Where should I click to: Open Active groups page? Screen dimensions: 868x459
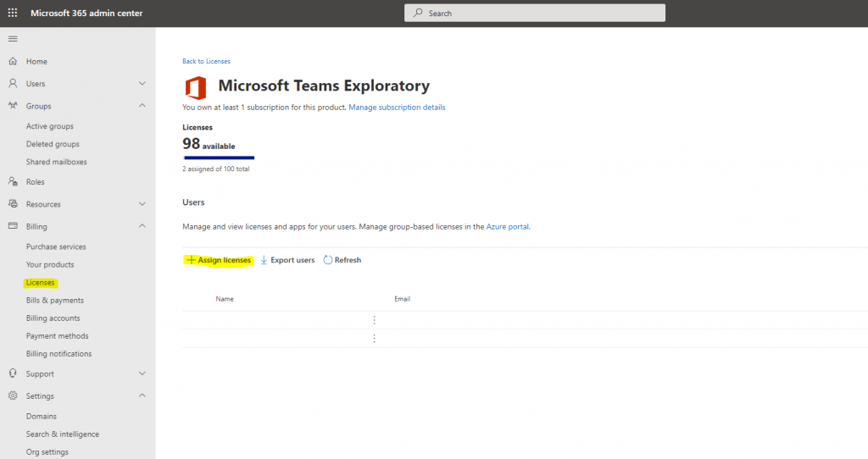tap(50, 126)
